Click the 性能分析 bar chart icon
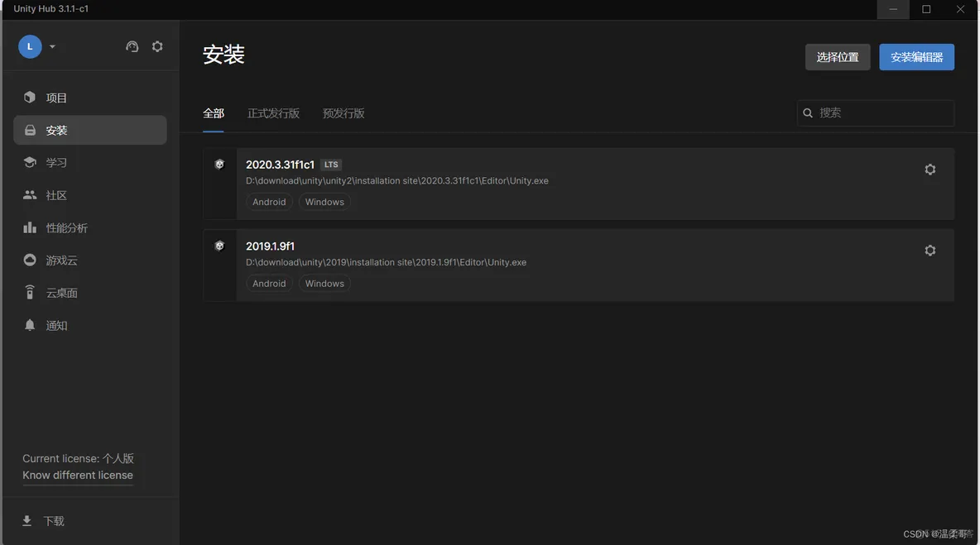This screenshot has width=980, height=545. [30, 227]
